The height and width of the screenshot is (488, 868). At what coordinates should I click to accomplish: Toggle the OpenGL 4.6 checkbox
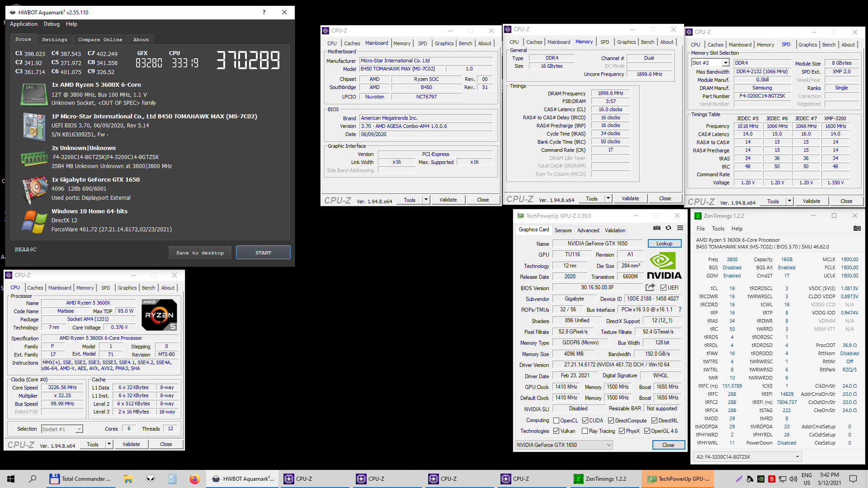click(647, 431)
